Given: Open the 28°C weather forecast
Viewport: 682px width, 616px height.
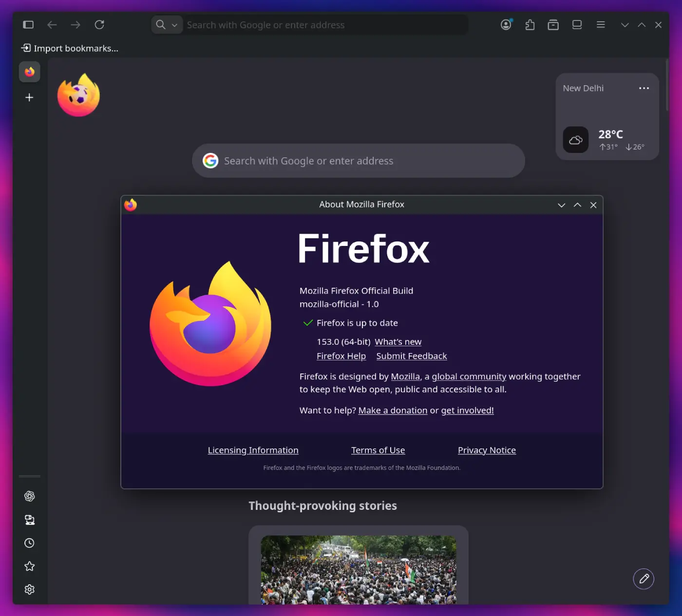Looking at the screenshot, I should [611, 134].
